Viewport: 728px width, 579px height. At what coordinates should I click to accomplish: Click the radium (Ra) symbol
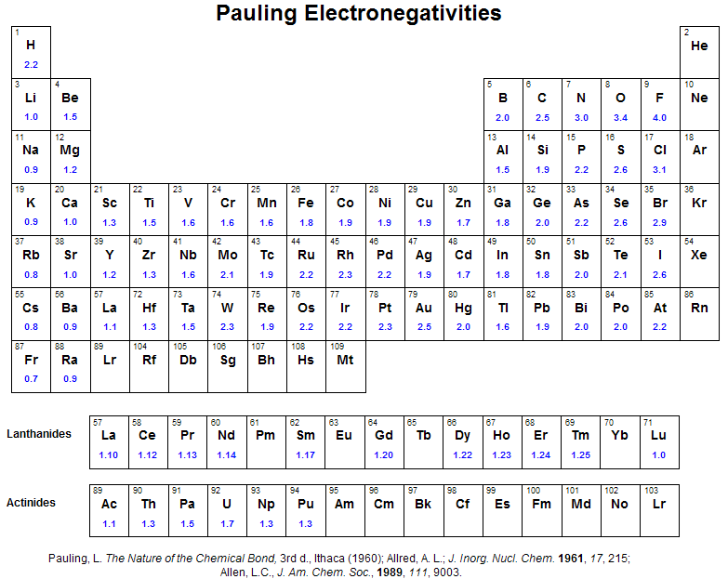[x=70, y=360]
